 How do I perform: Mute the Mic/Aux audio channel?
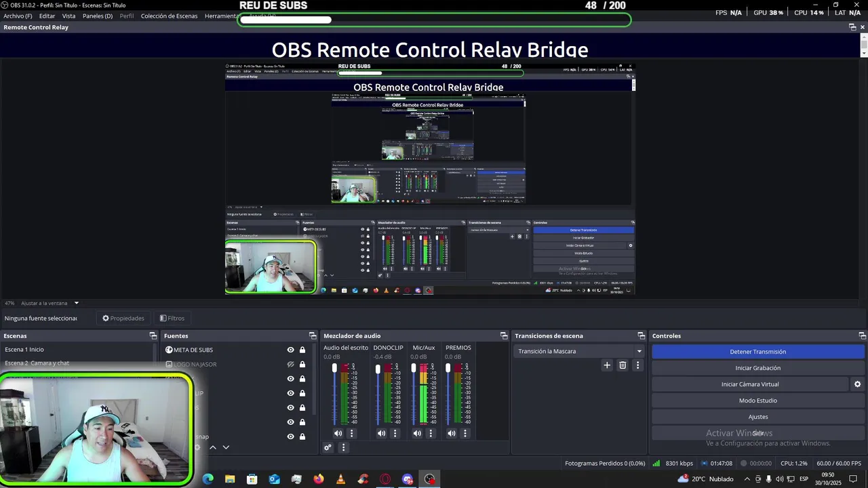point(417,433)
